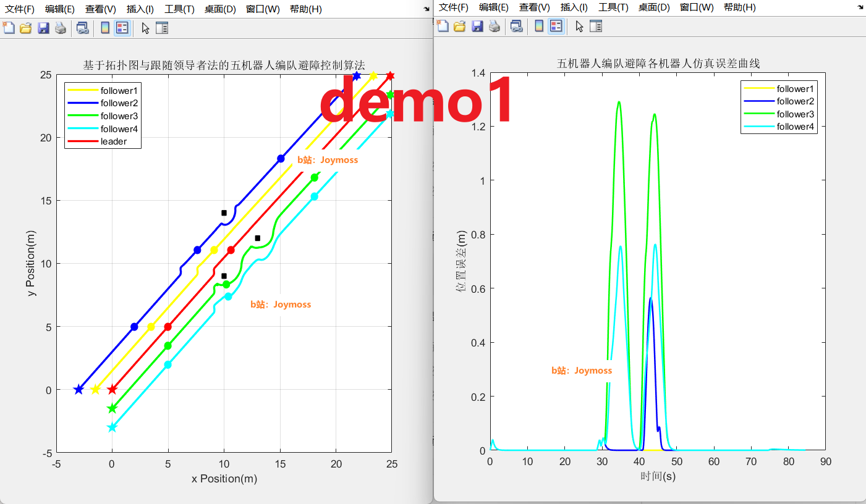This screenshot has width=866, height=504.
Task: Click the leader entry in left plot legend
Action: coord(114,141)
